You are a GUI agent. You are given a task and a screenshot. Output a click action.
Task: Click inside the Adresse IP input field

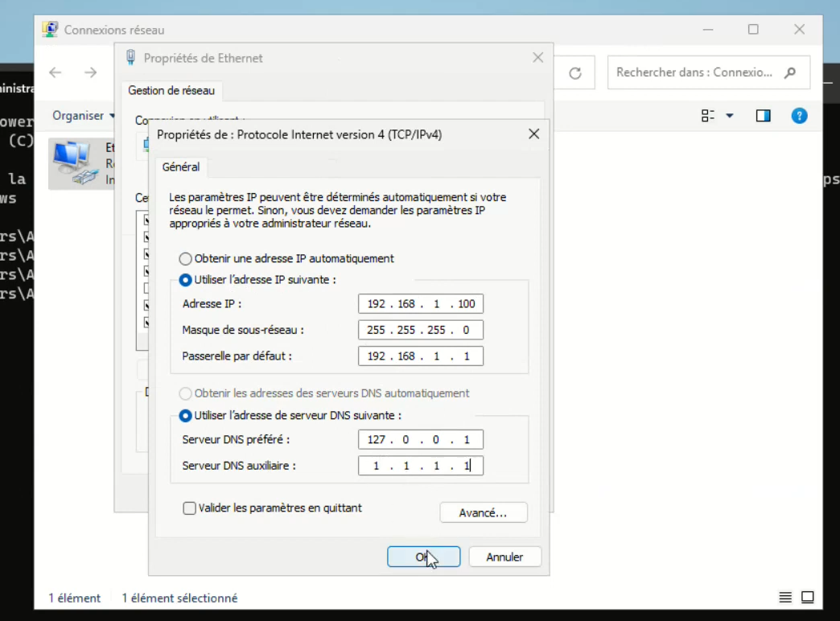(420, 303)
